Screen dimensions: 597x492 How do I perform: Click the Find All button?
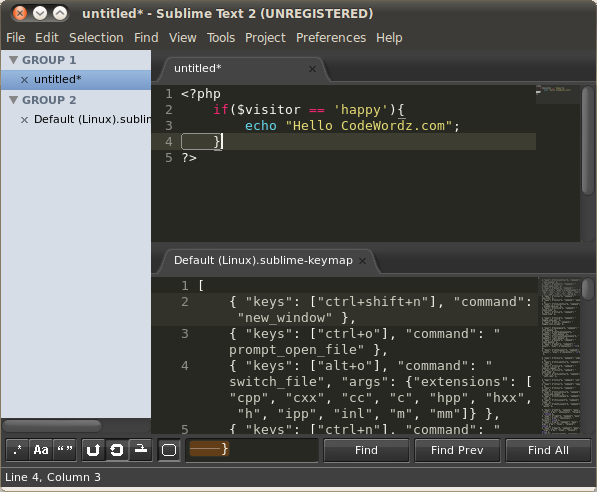click(548, 450)
